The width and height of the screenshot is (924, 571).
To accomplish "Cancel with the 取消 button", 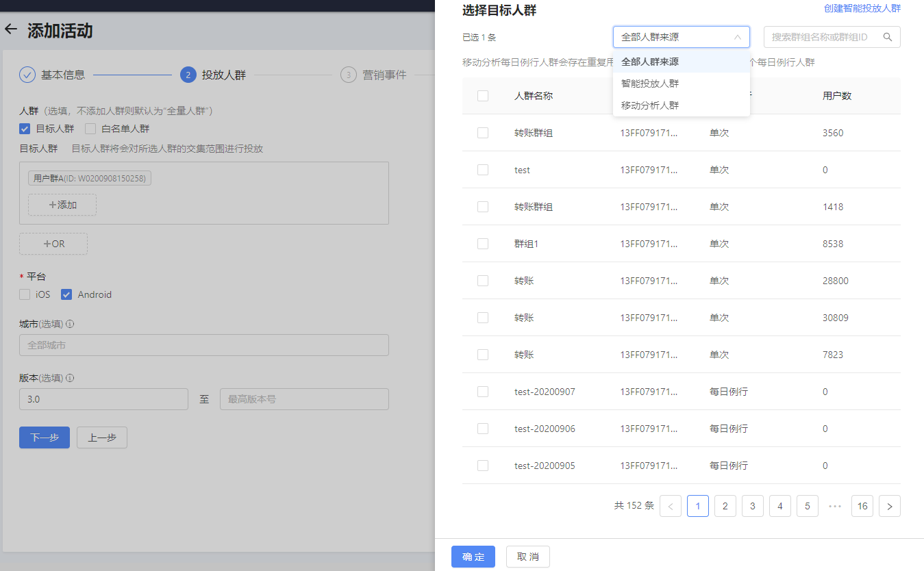I will [528, 557].
